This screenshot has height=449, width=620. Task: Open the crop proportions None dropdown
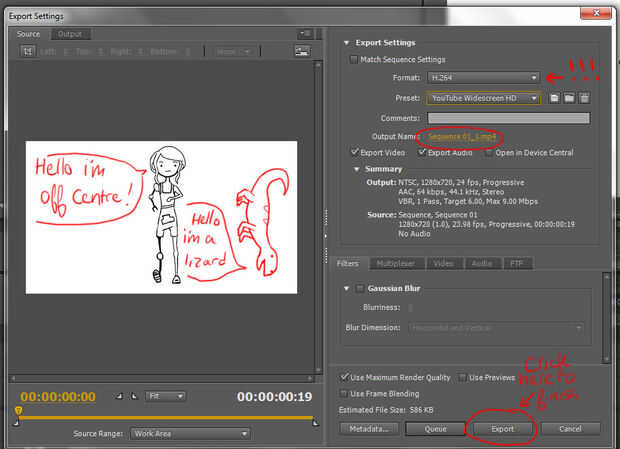tap(233, 51)
